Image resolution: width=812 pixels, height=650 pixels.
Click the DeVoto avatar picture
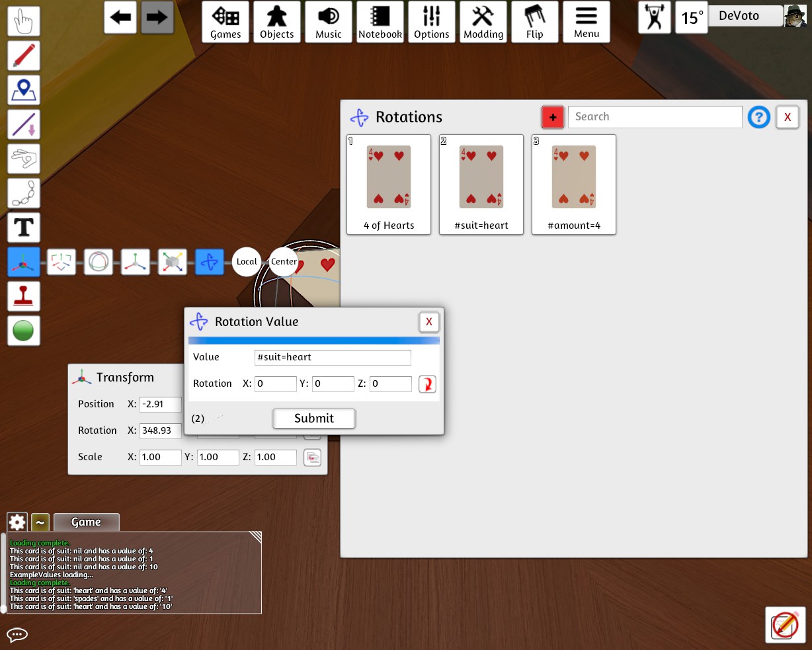tap(795, 16)
